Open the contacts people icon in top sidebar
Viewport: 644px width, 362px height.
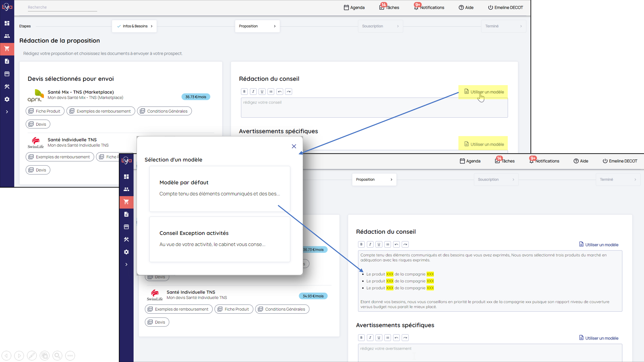point(7,36)
